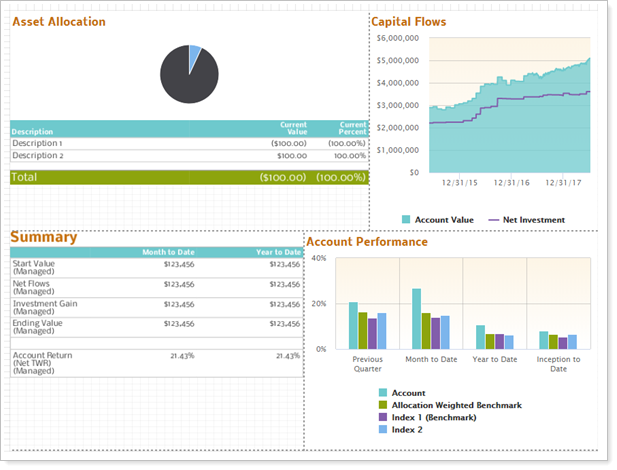Click the Allocation Weighted Benchmark legend swatch
This screenshot has width=617, height=470.
click(383, 405)
